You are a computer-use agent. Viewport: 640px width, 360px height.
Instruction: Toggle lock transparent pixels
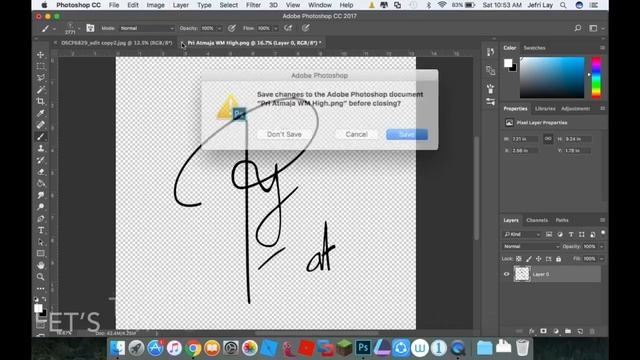click(x=519, y=259)
